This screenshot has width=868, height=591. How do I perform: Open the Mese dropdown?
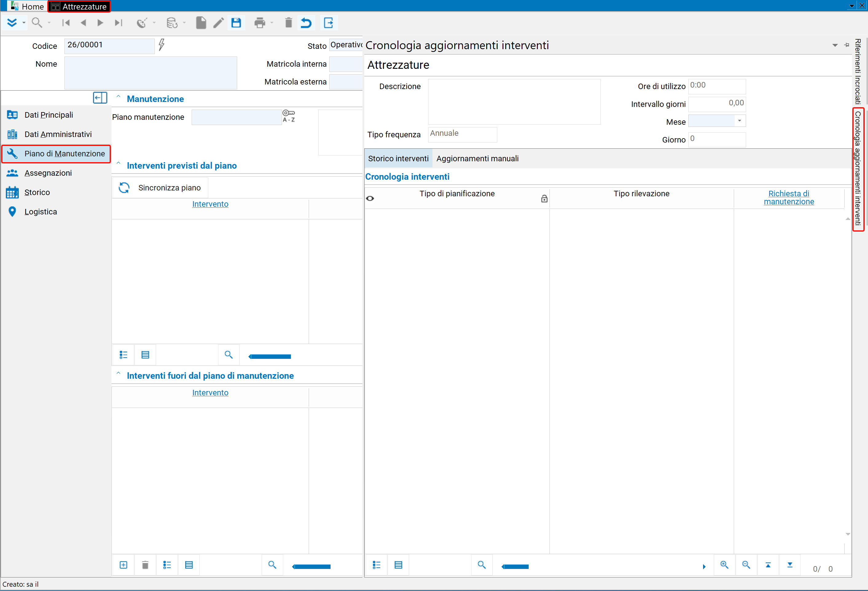point(740,121)
